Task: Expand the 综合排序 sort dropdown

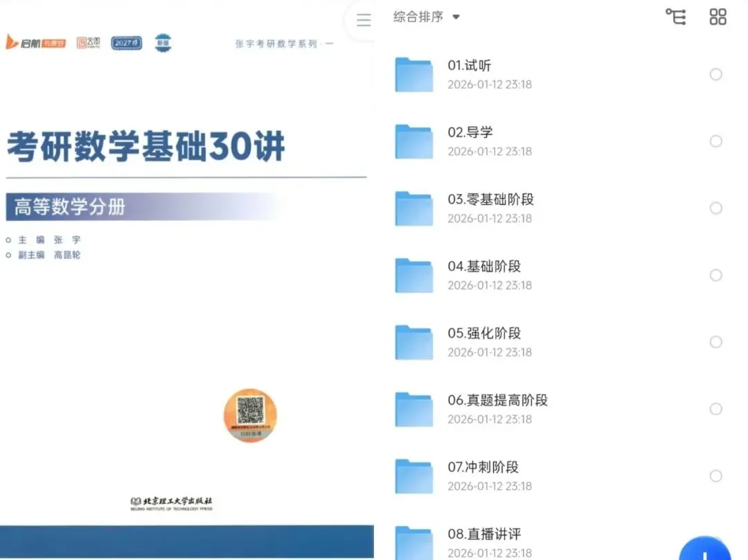Action: 426,17
